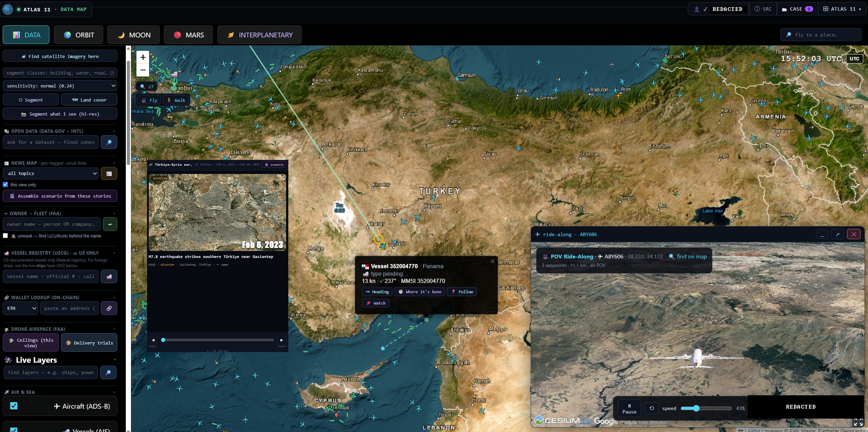Collapse the Open Data section
Screen dimensions: 868x432
[114, 131]
